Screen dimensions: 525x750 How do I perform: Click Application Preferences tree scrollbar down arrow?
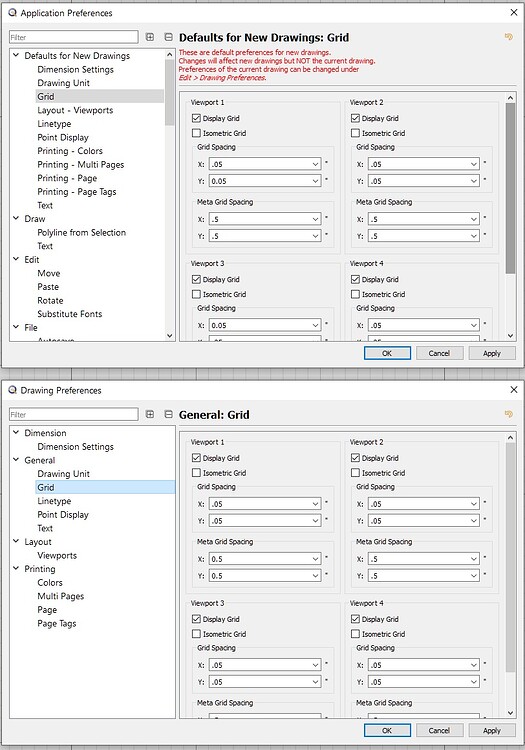[169, 336]
